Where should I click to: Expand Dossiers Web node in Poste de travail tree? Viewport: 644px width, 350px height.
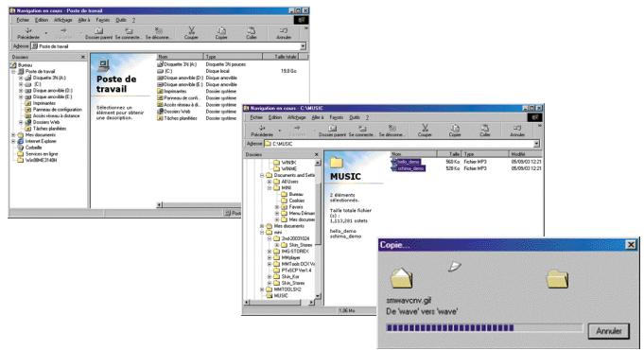(21, 122)
